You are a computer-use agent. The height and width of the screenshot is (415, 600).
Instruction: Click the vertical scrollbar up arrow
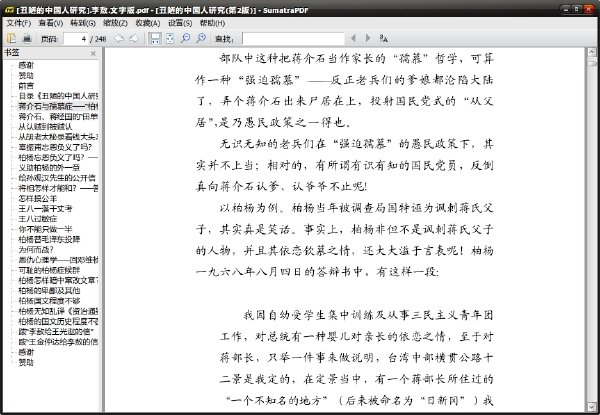pos(592,52)
